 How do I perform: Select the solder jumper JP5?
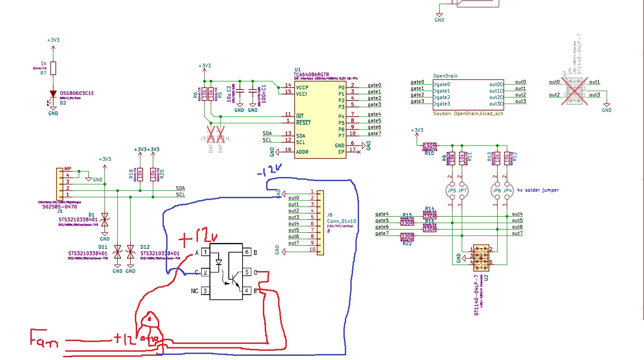452,190
